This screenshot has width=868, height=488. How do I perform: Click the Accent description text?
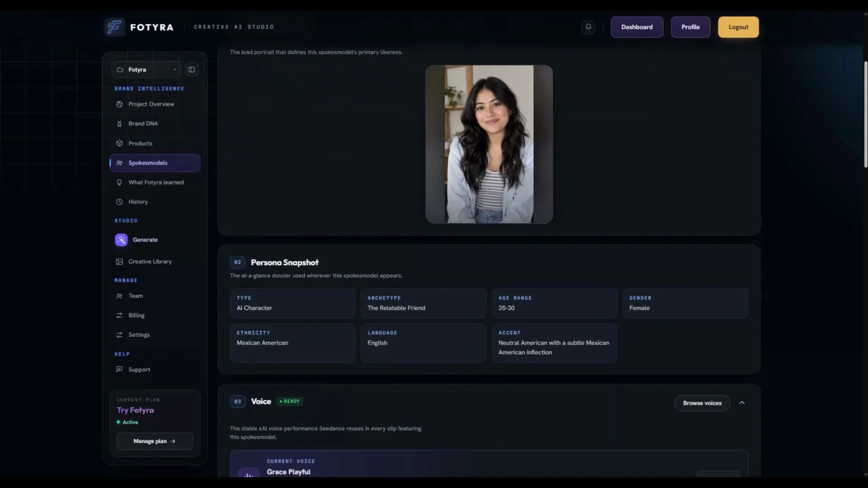[554, 347]
